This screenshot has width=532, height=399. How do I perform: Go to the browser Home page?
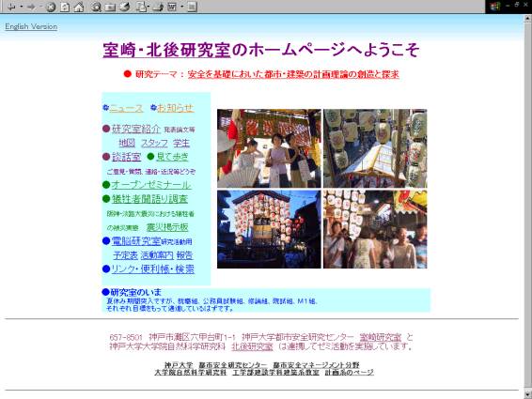[79, 7]
